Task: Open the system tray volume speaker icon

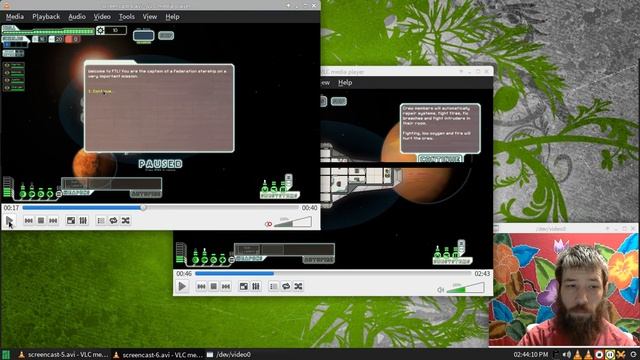Action: click(x=567, y=355)
